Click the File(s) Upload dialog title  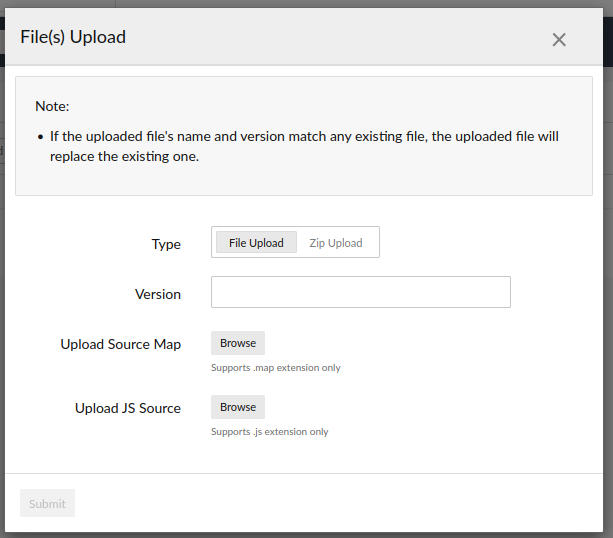point(73,38)
